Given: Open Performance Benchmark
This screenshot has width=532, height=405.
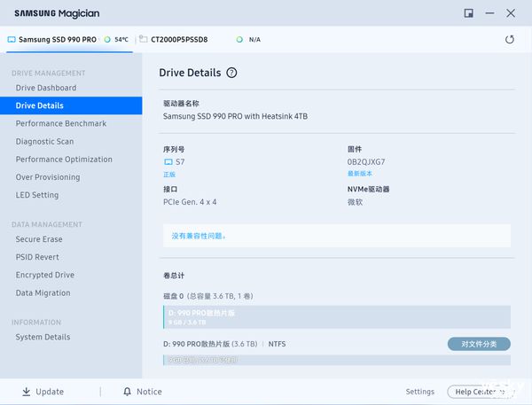Looking at the screenshot, I should [x=61, y=123].
